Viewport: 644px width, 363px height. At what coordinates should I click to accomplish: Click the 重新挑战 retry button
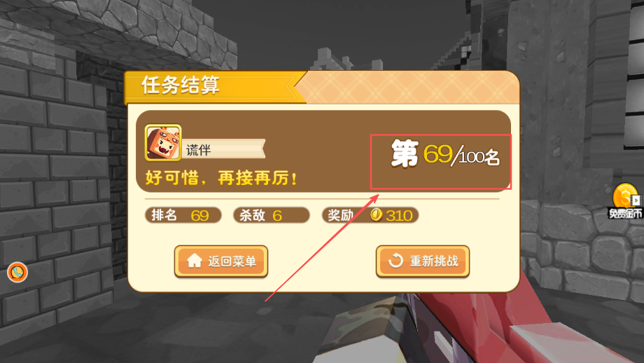(x=423, y=261)
